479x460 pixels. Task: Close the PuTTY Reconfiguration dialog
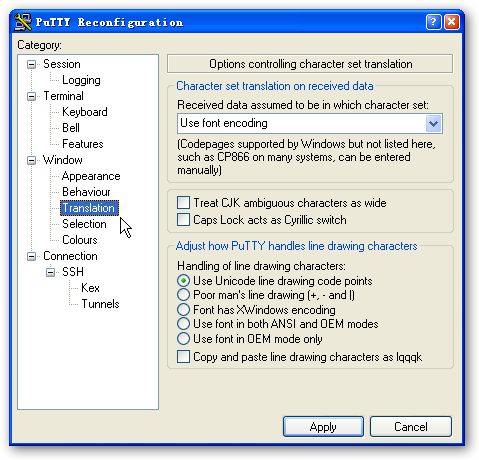[x=452, y=22]
